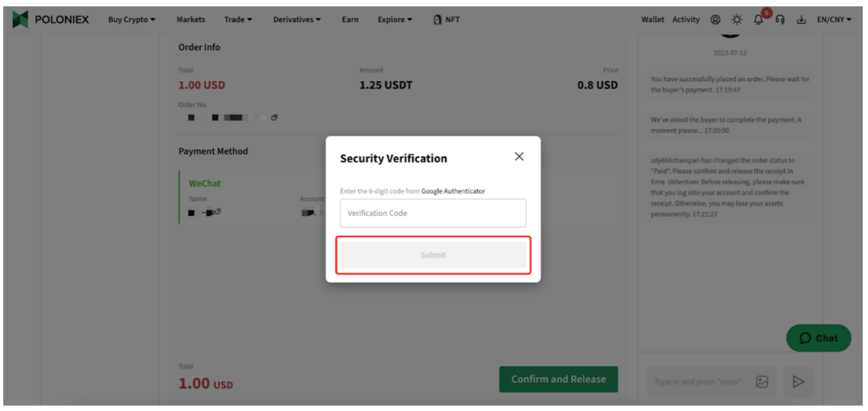Copy the order number with copy icon
The width and height of the screenshot is (868, 411).
coord(274,117)
